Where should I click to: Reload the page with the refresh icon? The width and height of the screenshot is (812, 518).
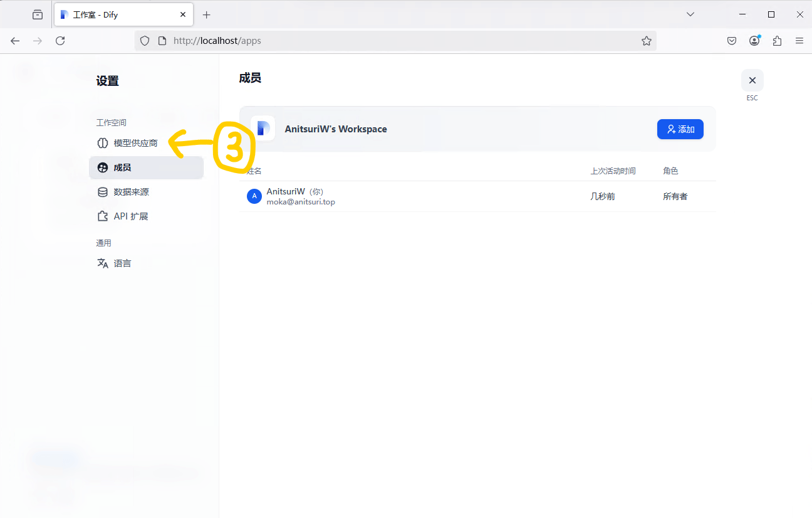click(60, 41)
